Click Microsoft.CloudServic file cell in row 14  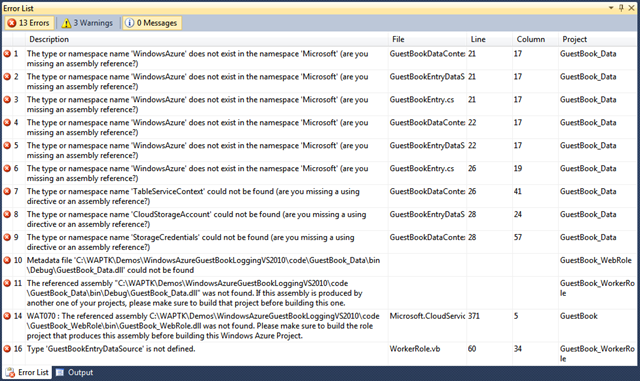pyautogui.click(x=427, y=316)
